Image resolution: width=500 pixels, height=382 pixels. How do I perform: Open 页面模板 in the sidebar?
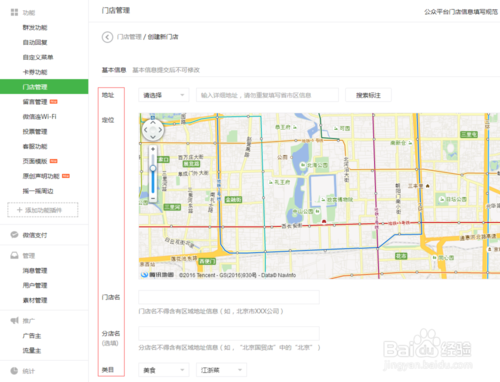point(35,161)
